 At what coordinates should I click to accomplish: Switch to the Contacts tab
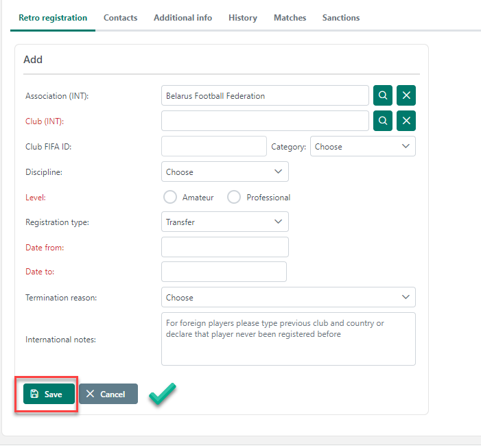120,18
